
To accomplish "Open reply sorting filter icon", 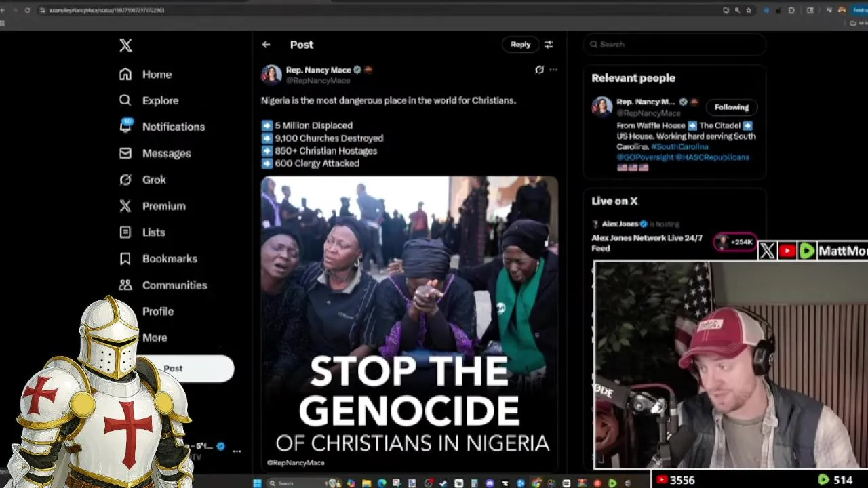I will (549, 45).
